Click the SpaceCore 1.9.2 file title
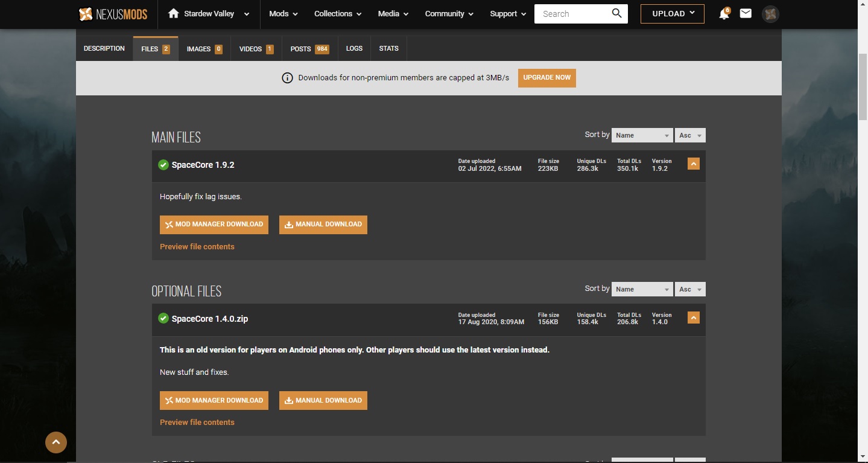Image resolution: width=868 pixels, height=463 pixels. (203, 165)
